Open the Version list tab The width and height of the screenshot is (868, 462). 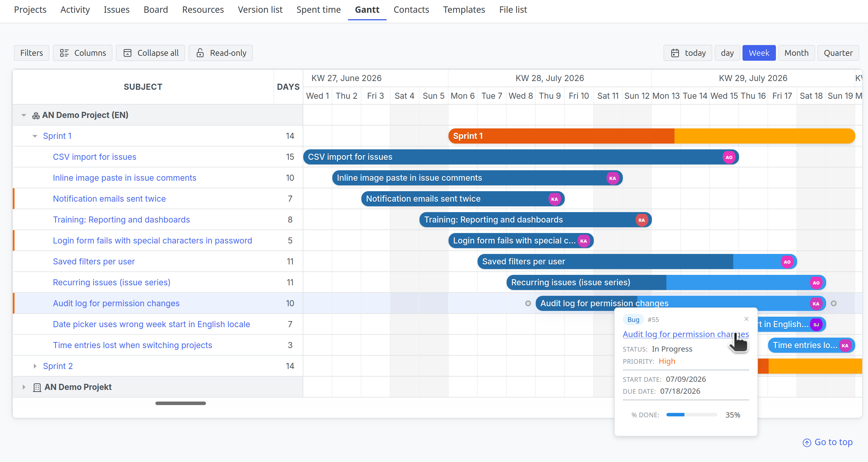tap(260, 10)
